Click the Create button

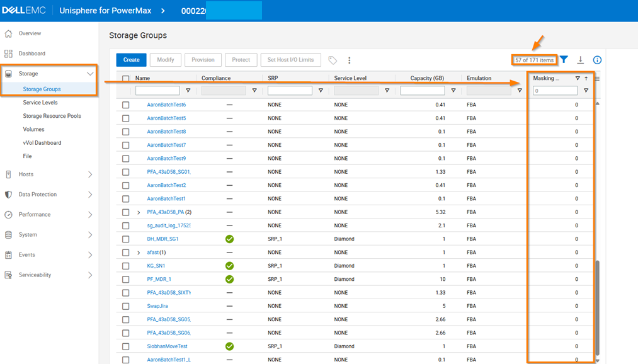click(x=131, y=60)
